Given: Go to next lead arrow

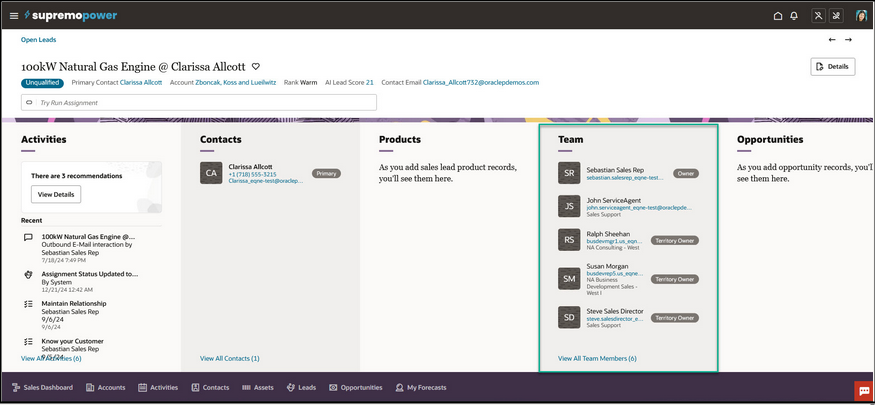Looking at the screenshot, I should 848,40.
